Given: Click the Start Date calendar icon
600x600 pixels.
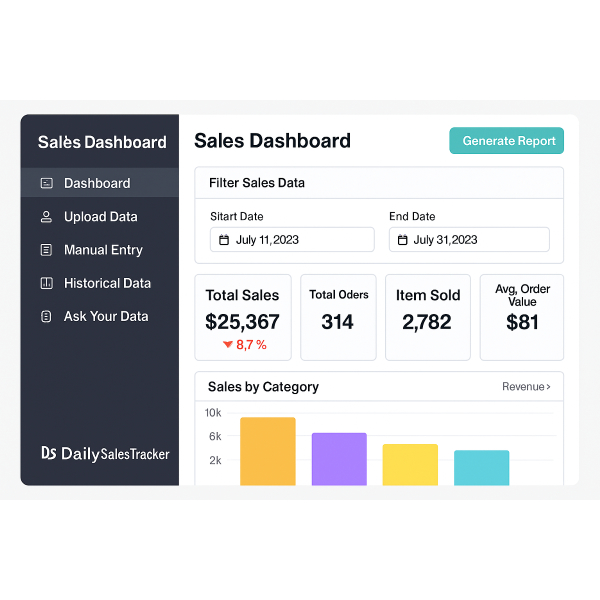Looking at the screenshot, I should [223, 240].
